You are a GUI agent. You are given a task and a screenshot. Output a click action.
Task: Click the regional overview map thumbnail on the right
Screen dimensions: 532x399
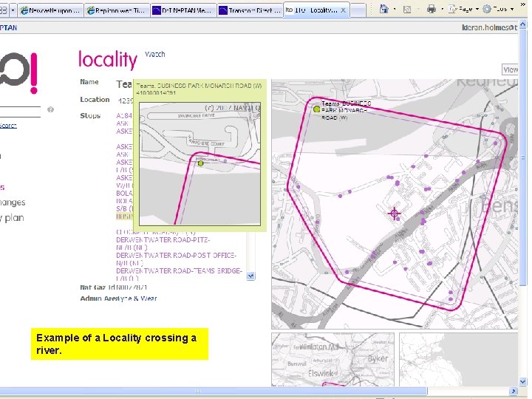pos(459,359)
